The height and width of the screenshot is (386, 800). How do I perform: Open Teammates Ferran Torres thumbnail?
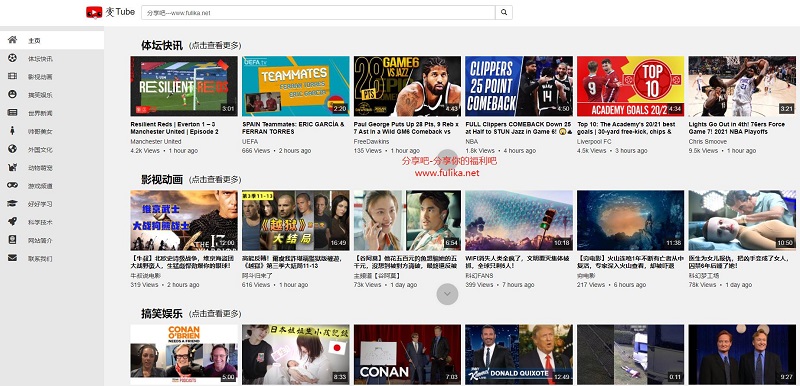pyautogui.click(x=295, y=86)
